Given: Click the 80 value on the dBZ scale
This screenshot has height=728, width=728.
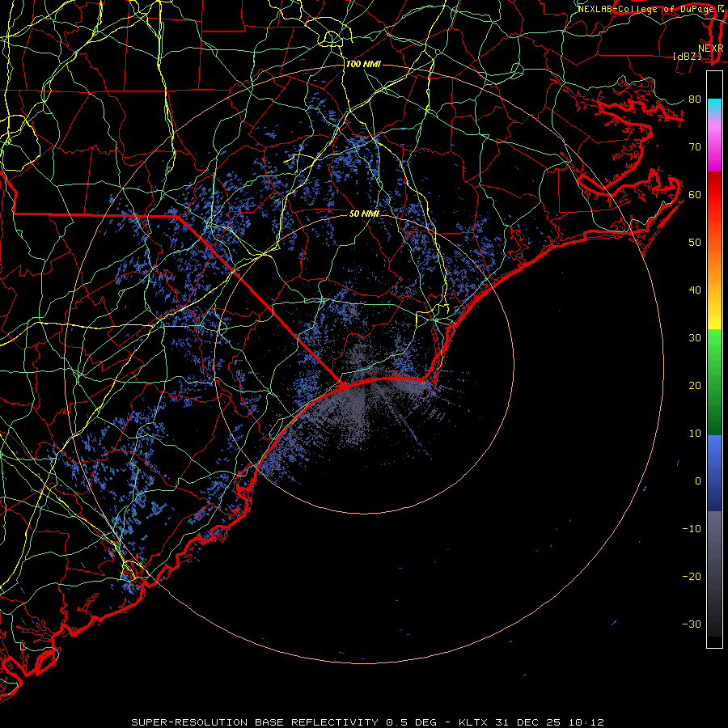Looking at the screenshot, I should coord(695,99).
